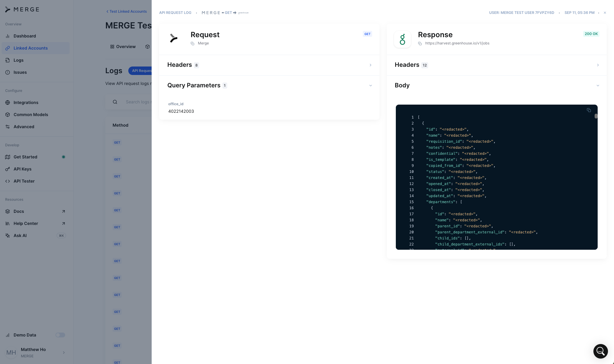Screen dimensions: 614x364
Task: Click the code block scrollbar thumb
Action: (x=596, y=116)
